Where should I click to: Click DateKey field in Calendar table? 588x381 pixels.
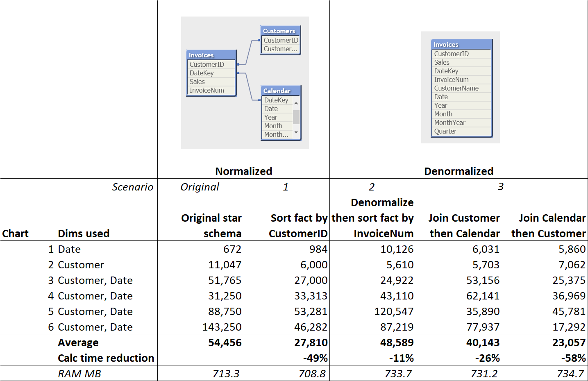tap(277, 100)
